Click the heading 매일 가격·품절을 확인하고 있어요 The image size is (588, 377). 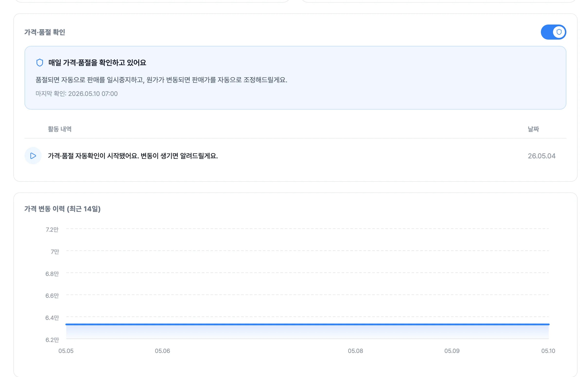(97, 63)
